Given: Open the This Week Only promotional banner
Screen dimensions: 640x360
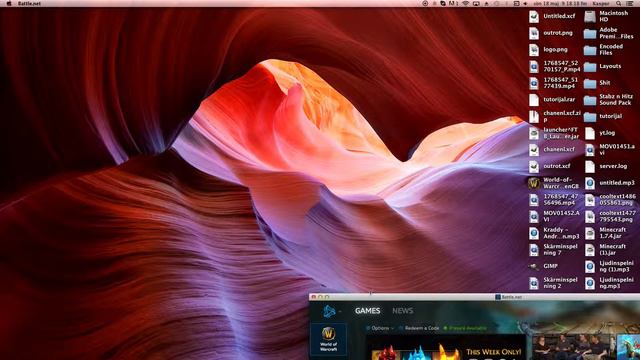Looking at the screenshot, I should 446,348.
